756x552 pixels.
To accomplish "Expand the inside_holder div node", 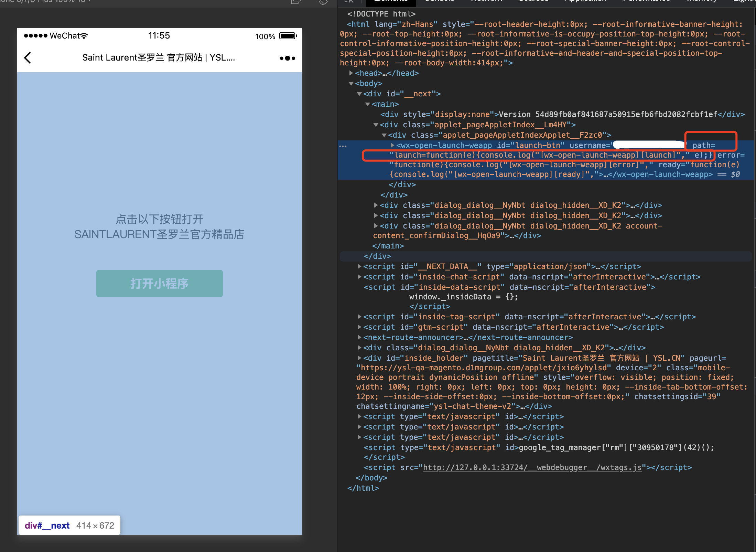I will click(359, 358).
